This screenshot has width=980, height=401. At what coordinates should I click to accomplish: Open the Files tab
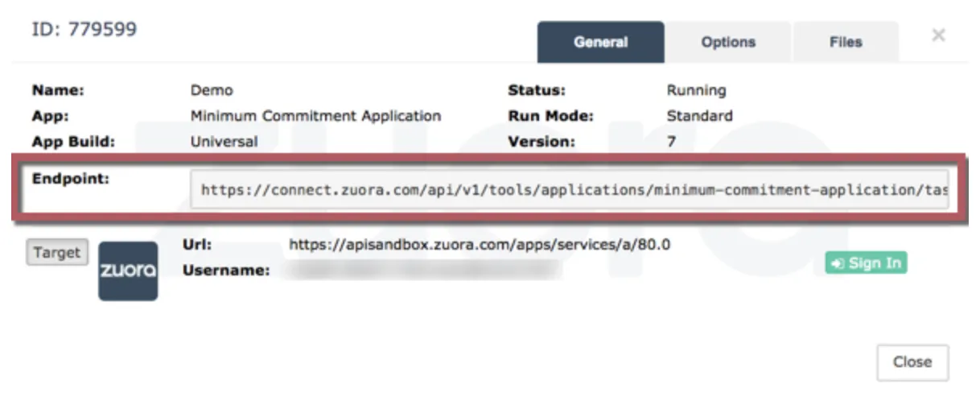point(846,42)
